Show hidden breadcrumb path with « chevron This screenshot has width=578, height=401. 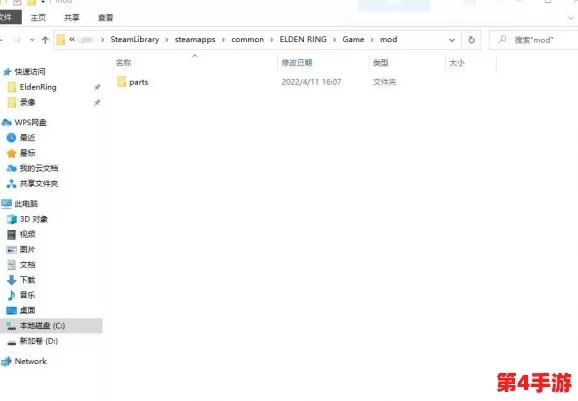click(x=72, y=39)
